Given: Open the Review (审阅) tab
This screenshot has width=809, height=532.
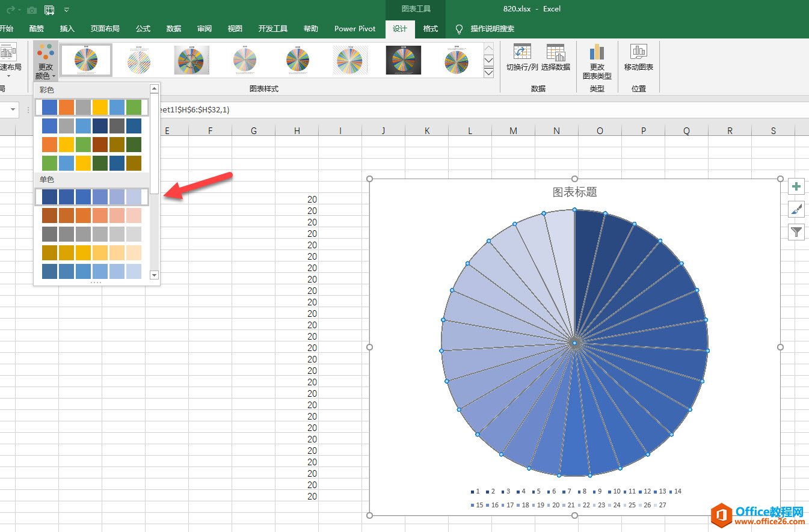Looking at the screenshot, I should tap(205, 29).
